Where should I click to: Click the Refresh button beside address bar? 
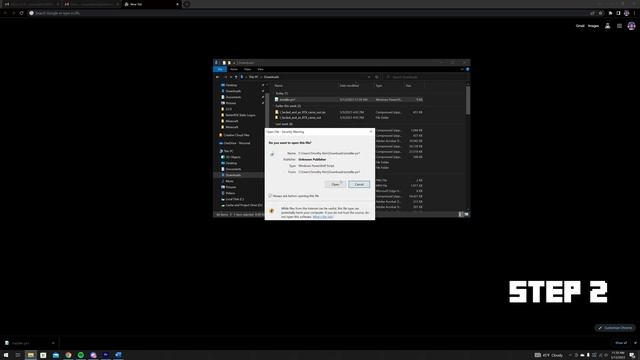tap(377, 77)
